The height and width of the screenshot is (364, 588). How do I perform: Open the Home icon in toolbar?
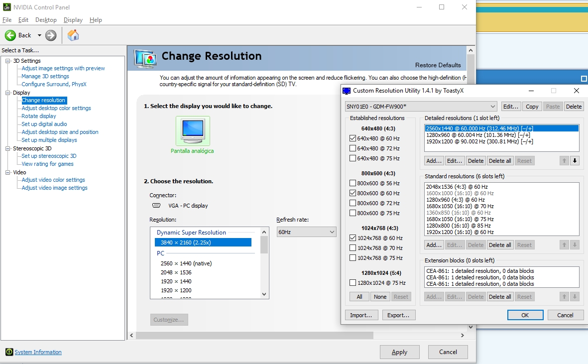point(73,35)
